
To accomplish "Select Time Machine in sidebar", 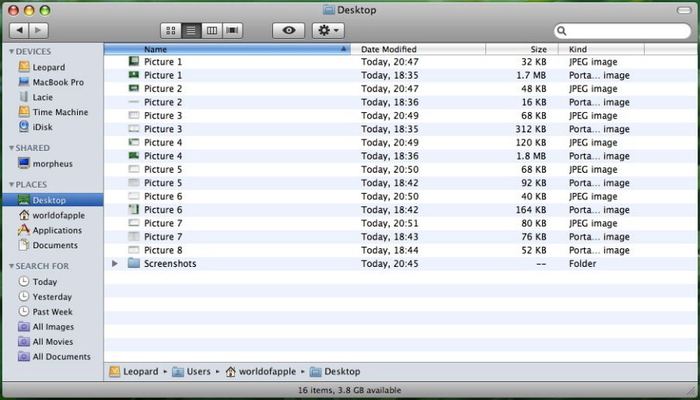I will tap(52, 112).
